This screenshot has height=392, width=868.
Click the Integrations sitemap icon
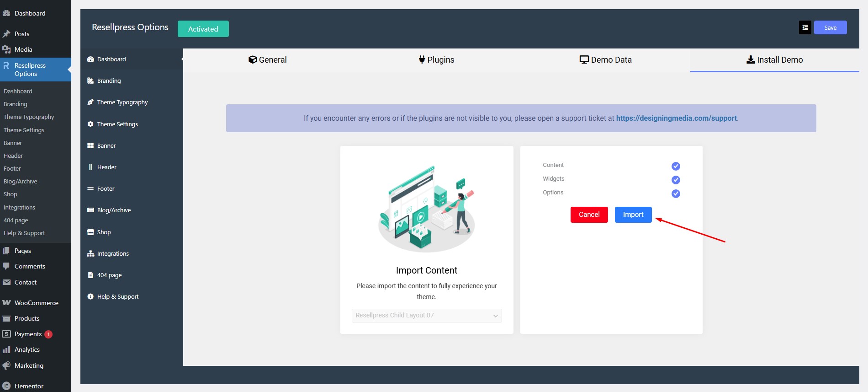(x=90, y=254)
